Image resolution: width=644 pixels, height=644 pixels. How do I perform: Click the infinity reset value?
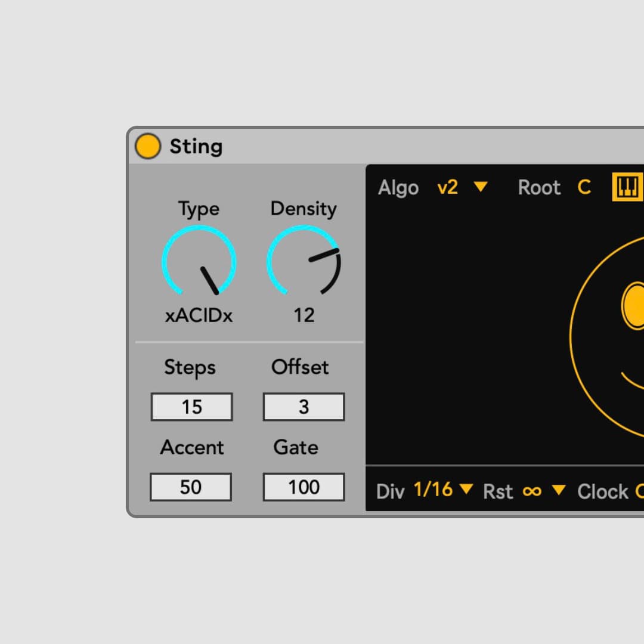pyautogui.click(x=534, y=491)
